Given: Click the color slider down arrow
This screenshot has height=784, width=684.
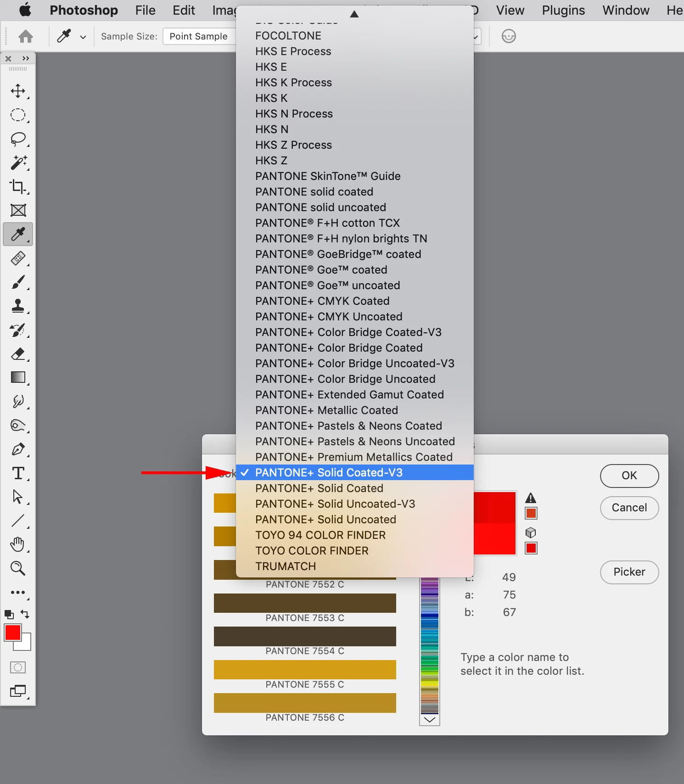Looking at the screenshot, I should (430, 720).
